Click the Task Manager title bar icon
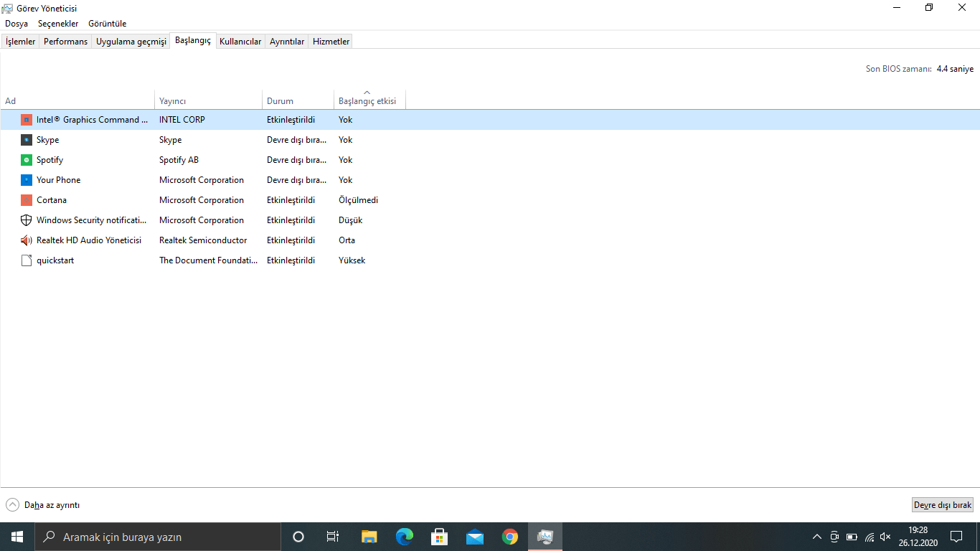 tap(8, 8)
